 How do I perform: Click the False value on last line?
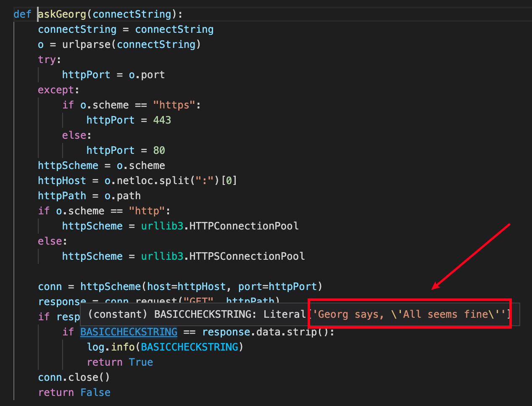click(x=95, y=393)
